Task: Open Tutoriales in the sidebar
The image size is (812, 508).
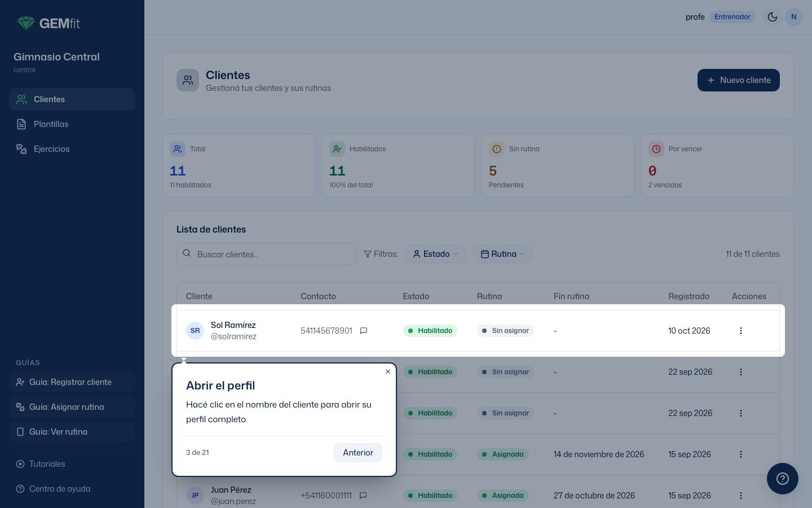Action: point(72,464)
